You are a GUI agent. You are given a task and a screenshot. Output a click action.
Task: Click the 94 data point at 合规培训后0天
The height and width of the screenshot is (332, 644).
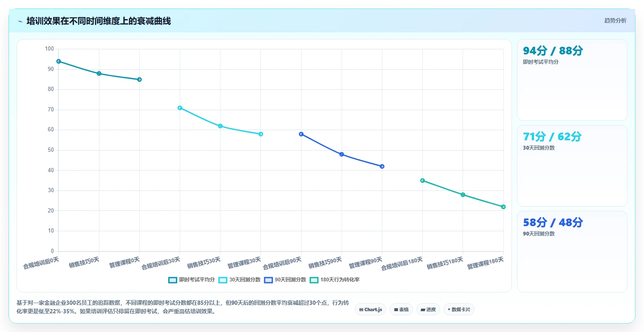pos(59,61)
